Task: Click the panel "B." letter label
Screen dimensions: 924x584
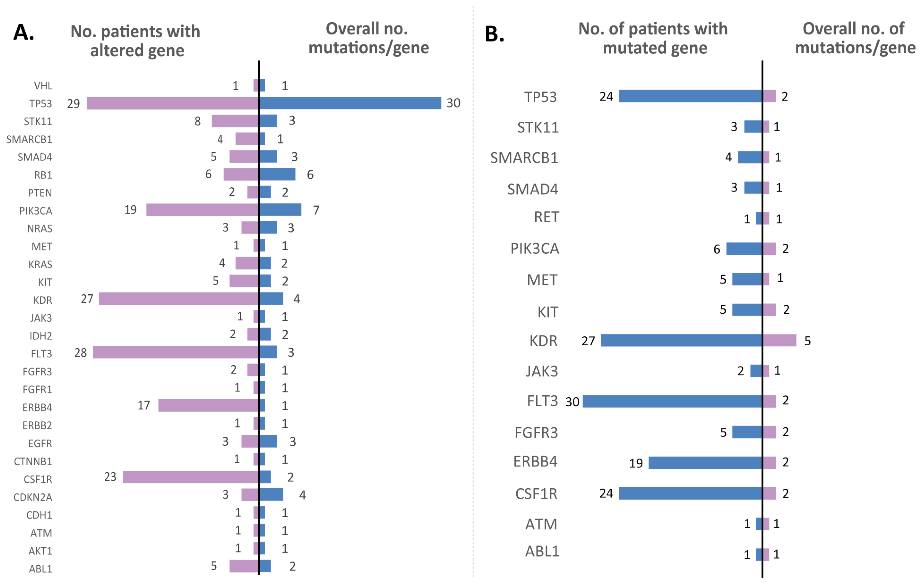Action: pyautogui.click(x=494, y=34)
